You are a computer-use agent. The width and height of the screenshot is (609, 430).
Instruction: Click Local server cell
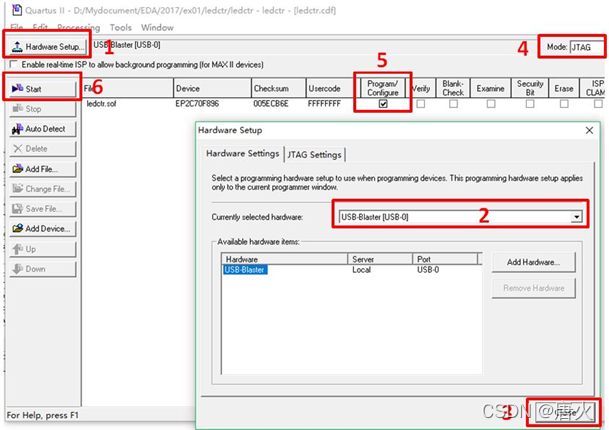click(361, 270)
